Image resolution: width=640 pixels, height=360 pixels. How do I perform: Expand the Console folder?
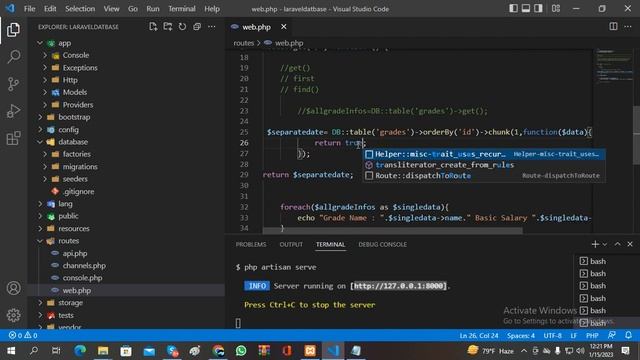coord(127,55)
